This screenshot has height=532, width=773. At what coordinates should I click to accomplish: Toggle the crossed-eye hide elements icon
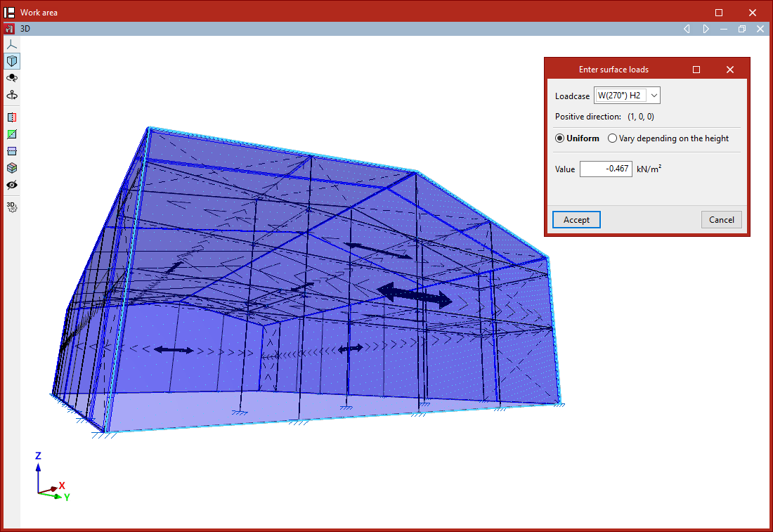[x=12, y=185]
